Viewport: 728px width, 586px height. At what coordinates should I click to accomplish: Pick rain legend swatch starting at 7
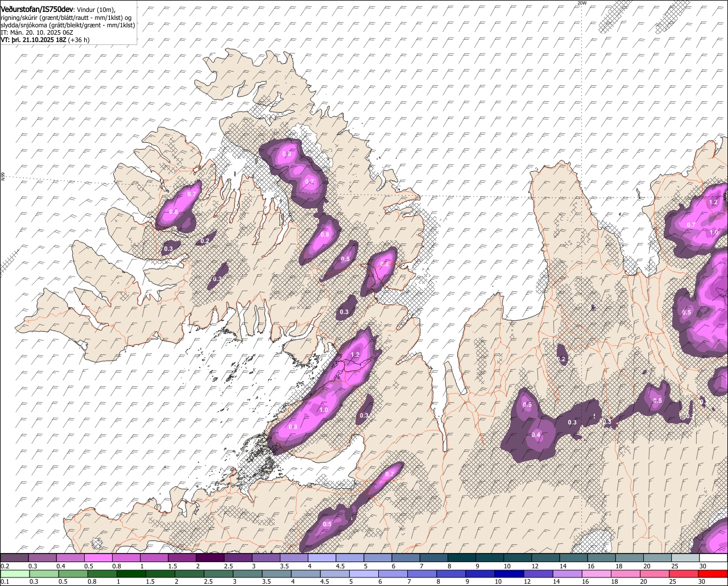pos(422,573)
